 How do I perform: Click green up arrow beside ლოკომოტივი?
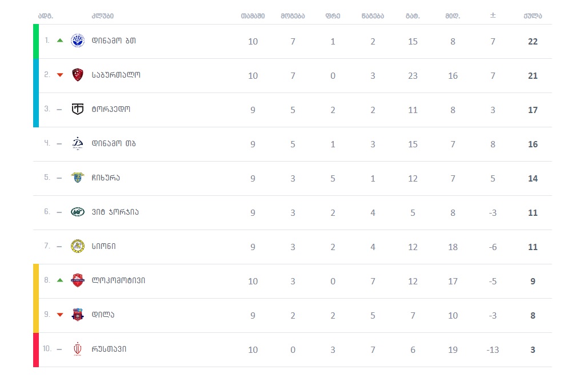(60, 280)
